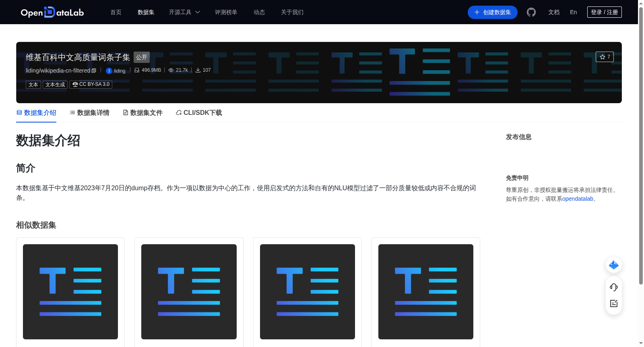Go to 首页 in navigation
This screenshot has height=347, width=644.
(x=116, y=12)
